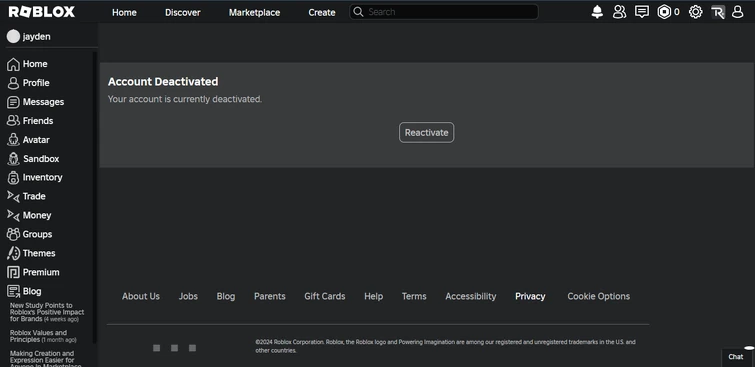Click the Roblox logo
Viewport: 755px width, 367px height.
click(x=42, y=12)
